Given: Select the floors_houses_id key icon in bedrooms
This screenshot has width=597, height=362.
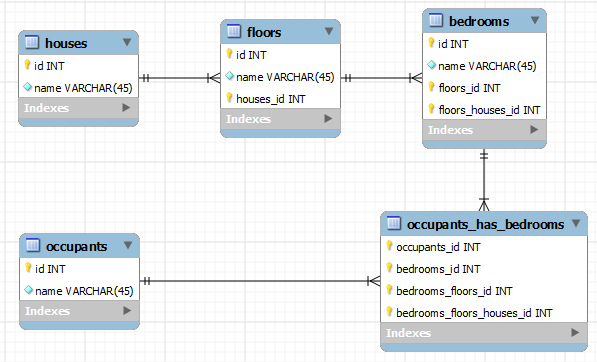Looking at the screenshot, I should [x=431, y=109].
